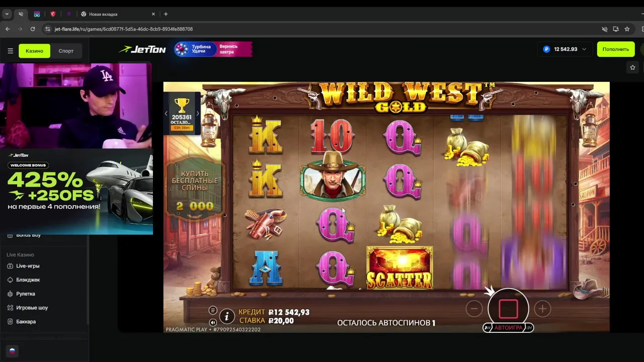Click the JetTon logo
644x362 pixels.
click(x=142, y=49)
